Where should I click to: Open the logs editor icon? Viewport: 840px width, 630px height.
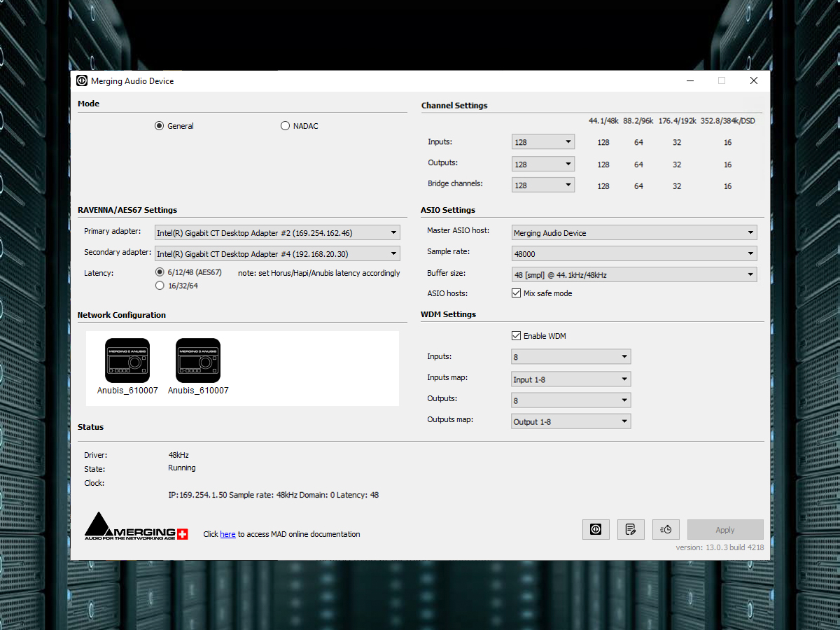pos(631,529)
